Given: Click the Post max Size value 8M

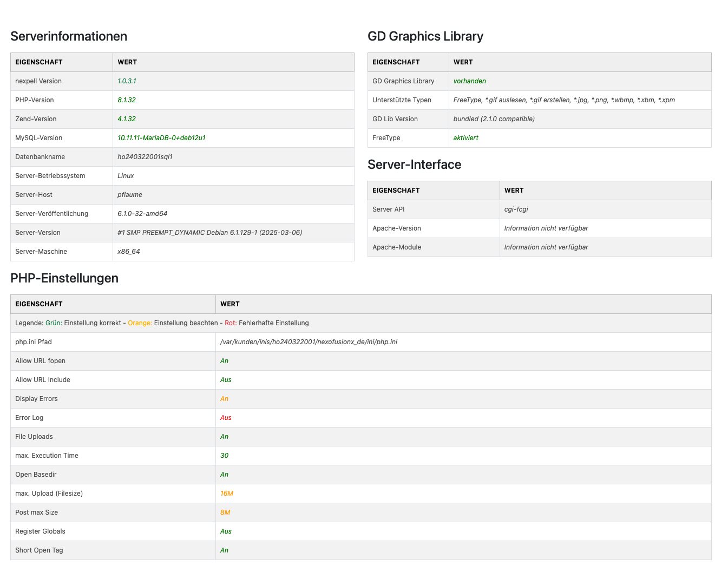Looking at the screenshot, I should (x=225, y=512).
